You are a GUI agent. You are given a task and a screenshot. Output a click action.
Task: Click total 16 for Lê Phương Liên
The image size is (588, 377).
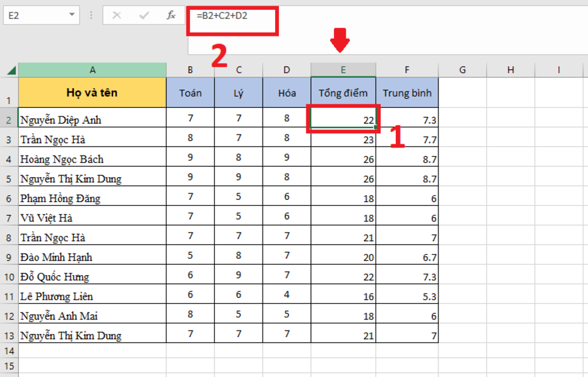pos(343,294)
